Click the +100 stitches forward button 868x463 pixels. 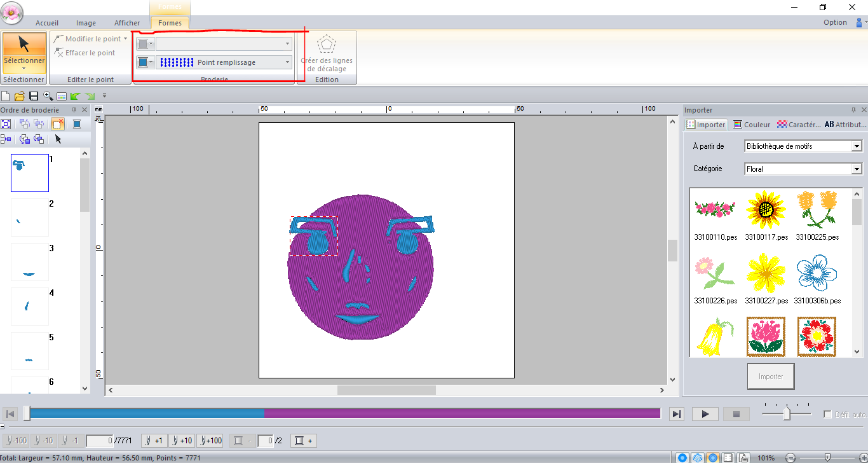pos(210,441)
